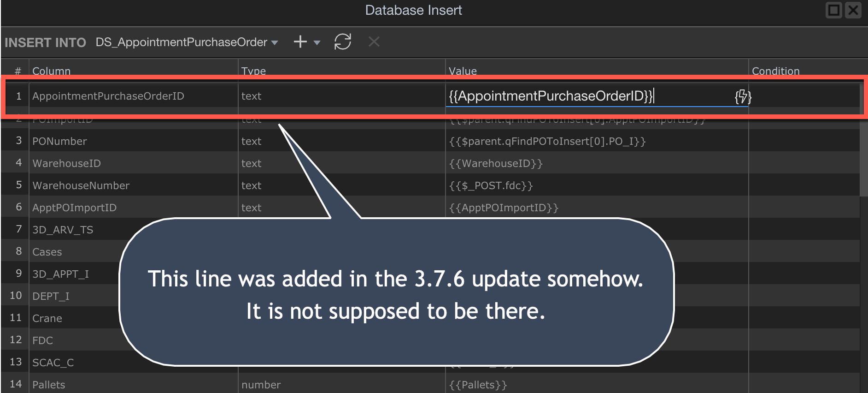Click the greyed delete X icon

coord(374,42)
